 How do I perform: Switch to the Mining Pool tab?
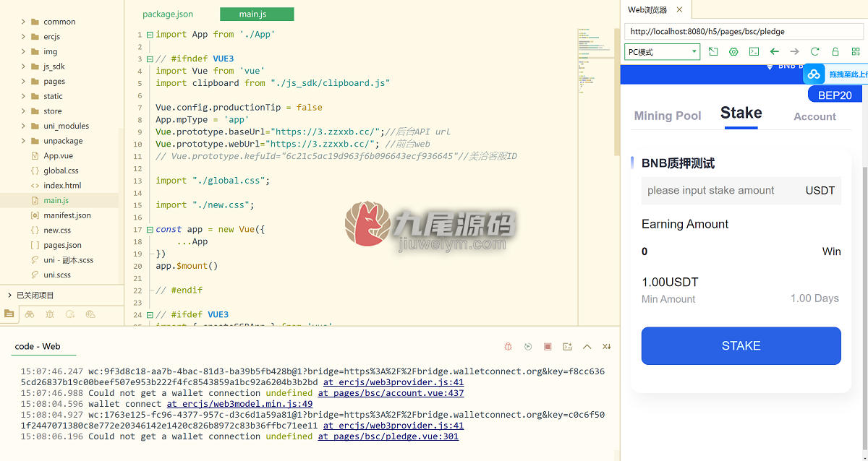(x=668, y=116)
